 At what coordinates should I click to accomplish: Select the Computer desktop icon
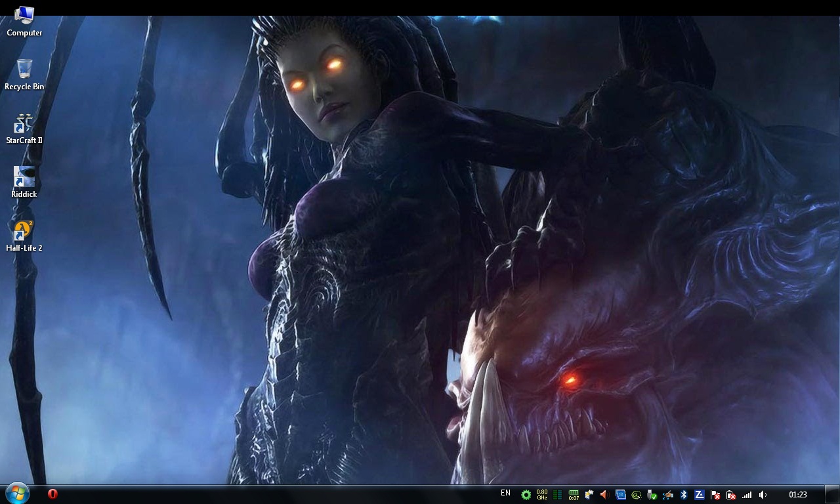pos(24,21)
